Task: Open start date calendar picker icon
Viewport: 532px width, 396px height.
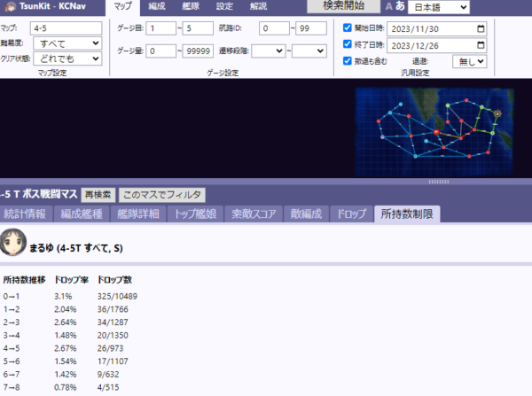Action: pyautogui.click(x=481, y=27)
